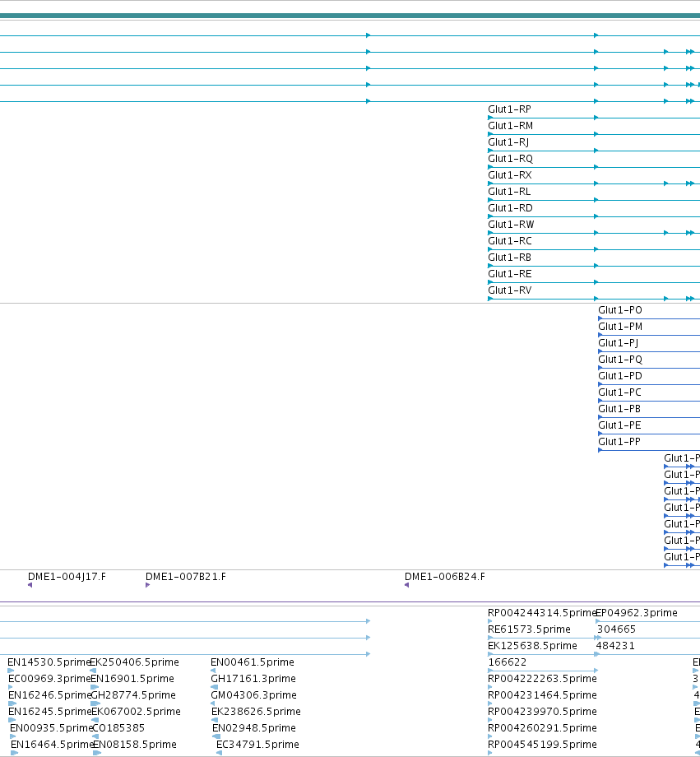700x757 pixels.
Task: Click the 484231 feature label
Action: pyautogui.click(x=616, y=646)
